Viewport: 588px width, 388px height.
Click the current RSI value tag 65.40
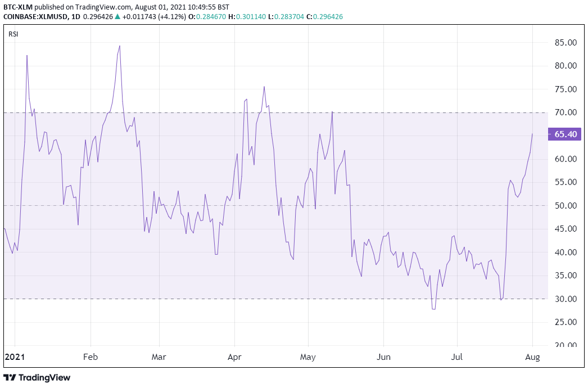click(564, 134)
